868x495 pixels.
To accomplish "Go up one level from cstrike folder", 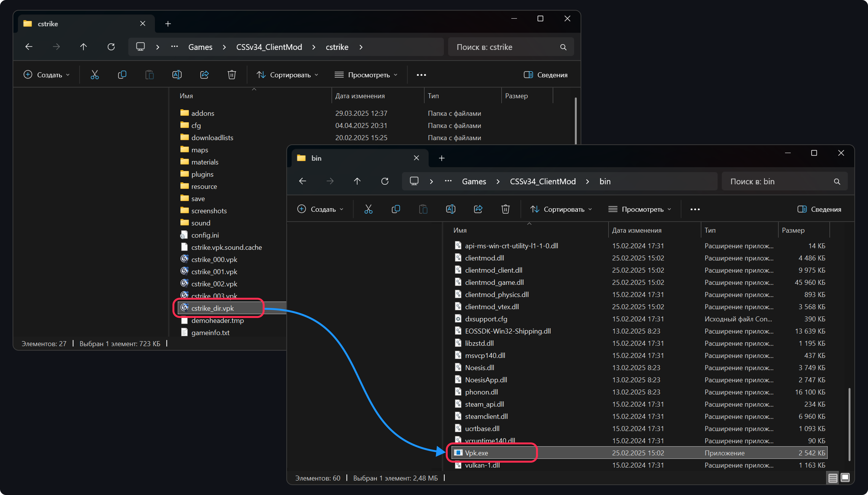I will [x=83, y=47].
